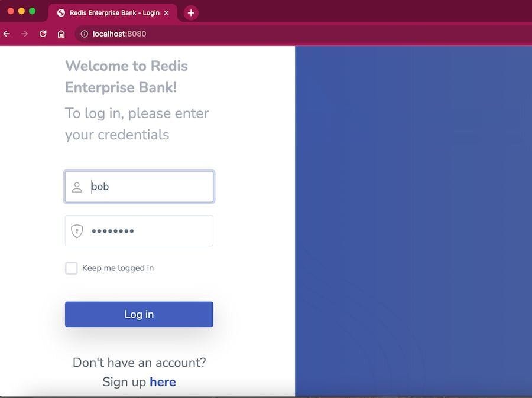Screen dimensions: 532x398
Task: Select the Redis Enterprise Bank - Login tab
Action: [112, 12]
